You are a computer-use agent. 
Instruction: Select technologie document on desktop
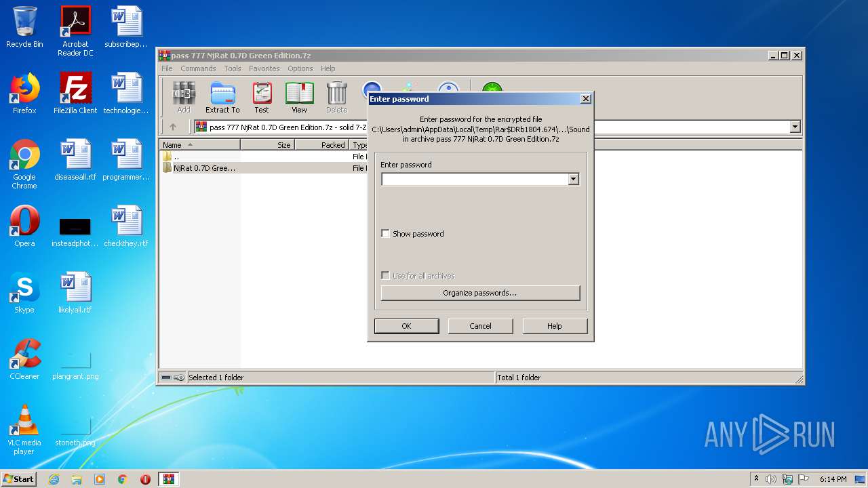(127, 94)
